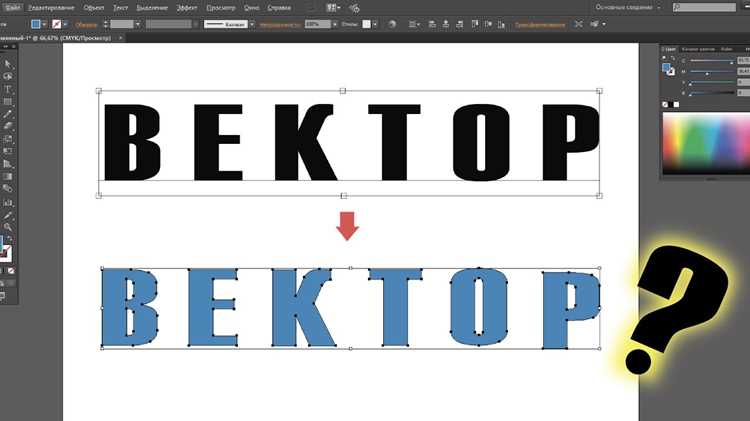Open the Редактирование menu

(51, 8)
